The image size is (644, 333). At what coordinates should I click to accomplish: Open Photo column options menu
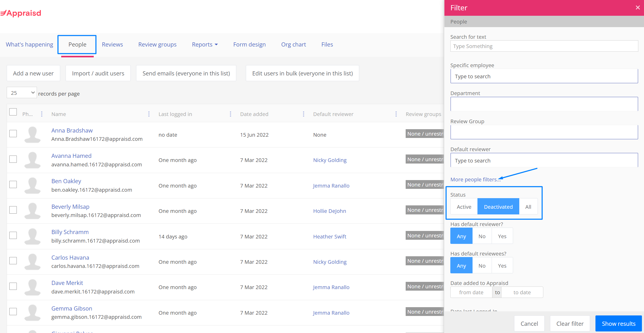pyautogui.click(x=42, y=114)
